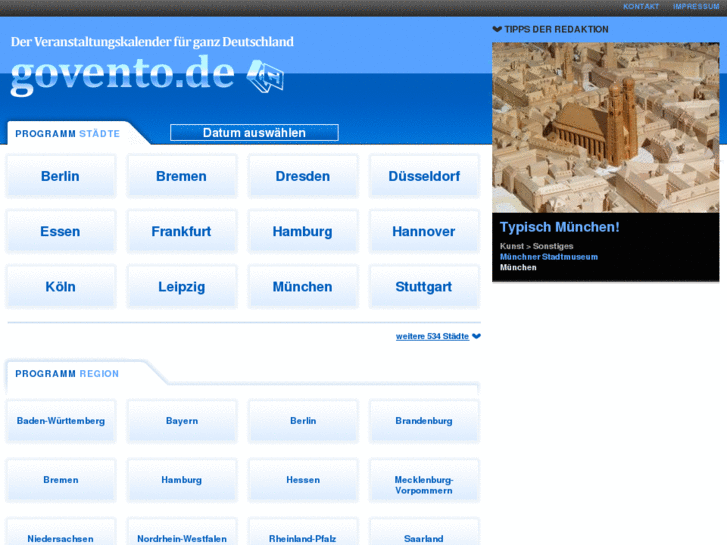Select region Bayern

(181, 421)
